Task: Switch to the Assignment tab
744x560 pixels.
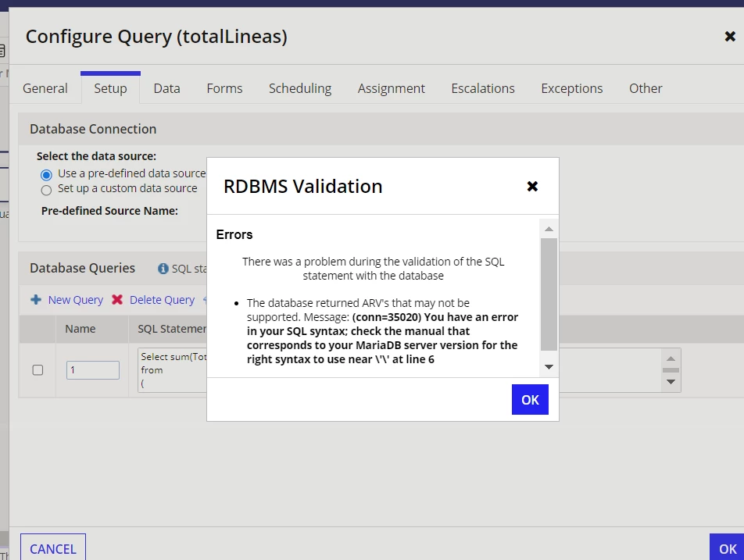Action: (x=392, y=88)
